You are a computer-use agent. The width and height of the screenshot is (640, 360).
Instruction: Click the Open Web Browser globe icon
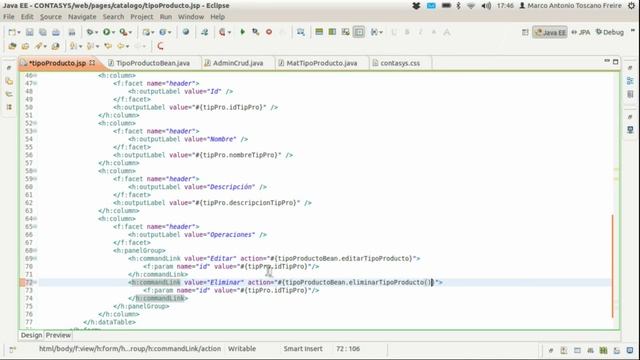[x=186, y=32]
